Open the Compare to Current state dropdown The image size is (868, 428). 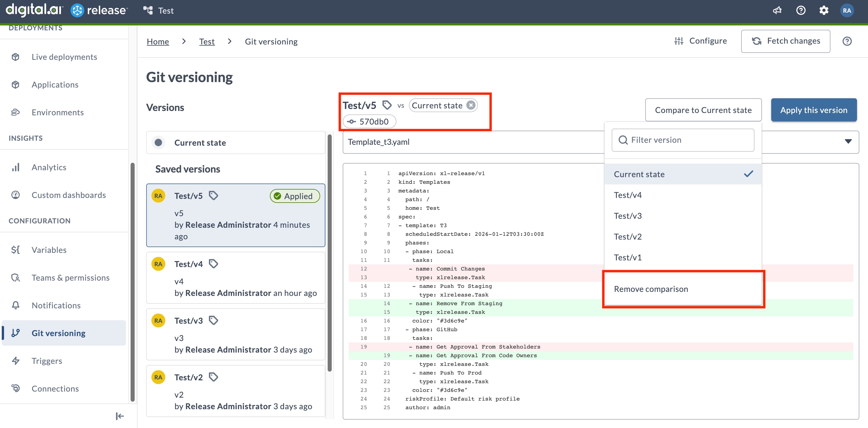pyautogui.click(x=703, y=110)
